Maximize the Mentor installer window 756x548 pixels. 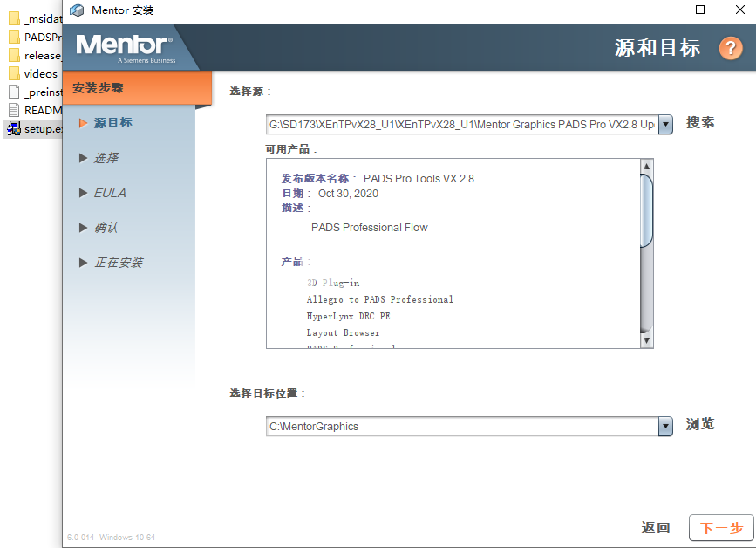[x=700, y=10]
